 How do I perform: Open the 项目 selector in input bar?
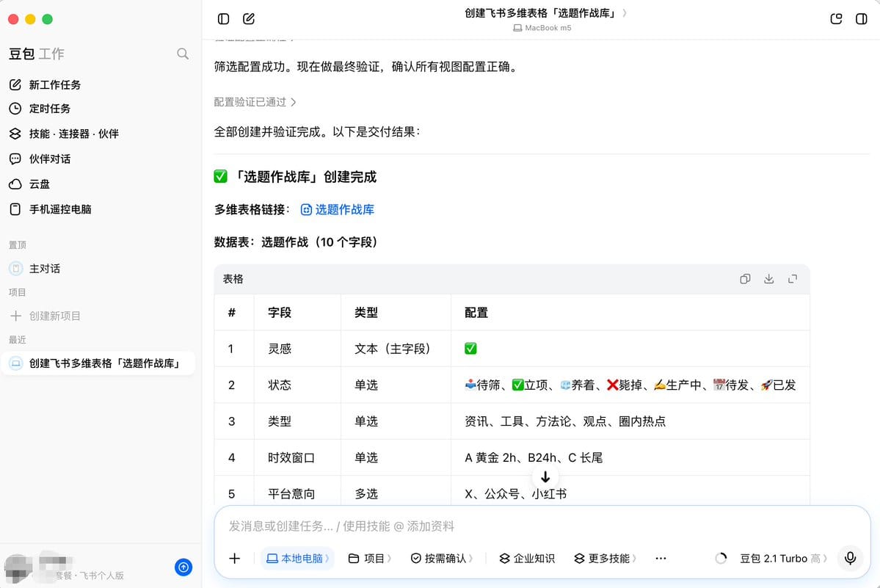pyautogui.click(x=370, y=558)
